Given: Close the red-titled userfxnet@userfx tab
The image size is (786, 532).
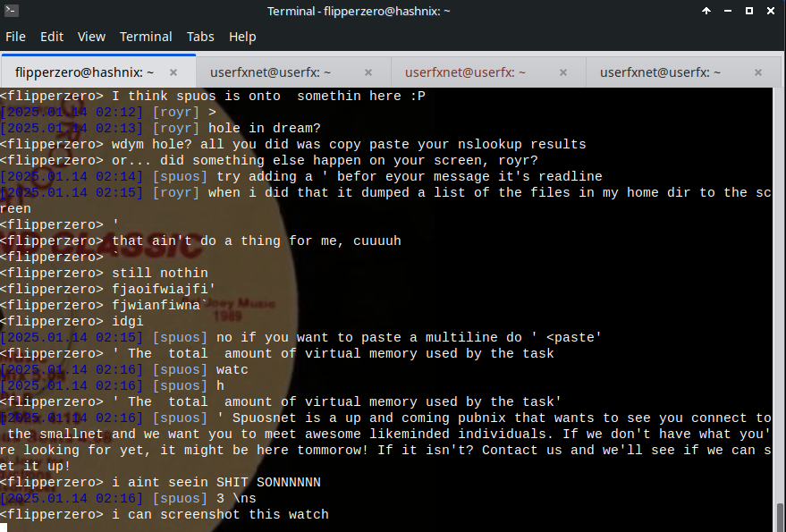Looking at the screenshot, I should (x=563, y=72).
